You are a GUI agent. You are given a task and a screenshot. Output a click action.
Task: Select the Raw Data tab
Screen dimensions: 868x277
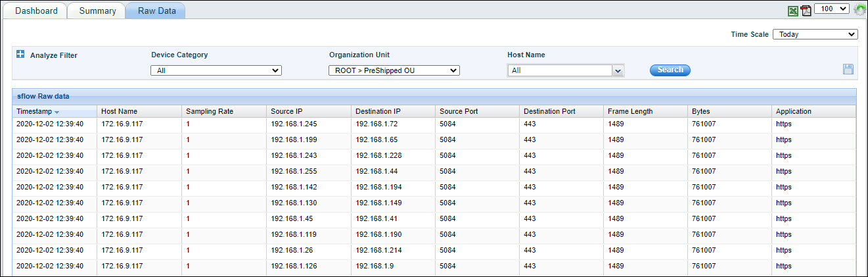point(156,11)
